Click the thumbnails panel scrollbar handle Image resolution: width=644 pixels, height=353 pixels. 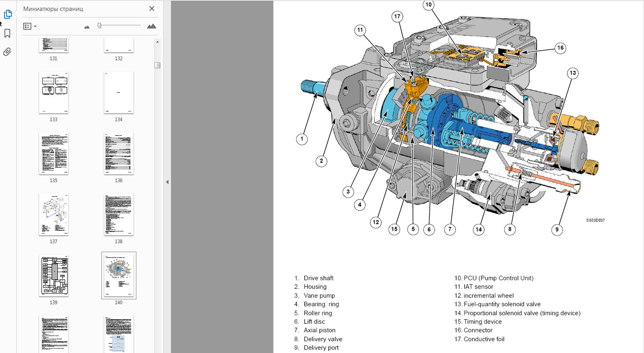(x=157, y=65)
